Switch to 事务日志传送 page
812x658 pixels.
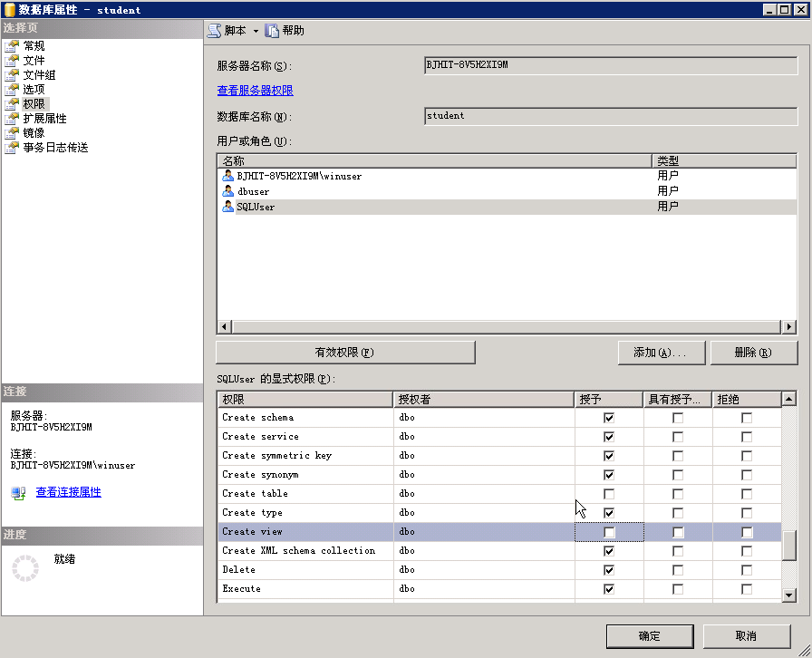(55, 148)
